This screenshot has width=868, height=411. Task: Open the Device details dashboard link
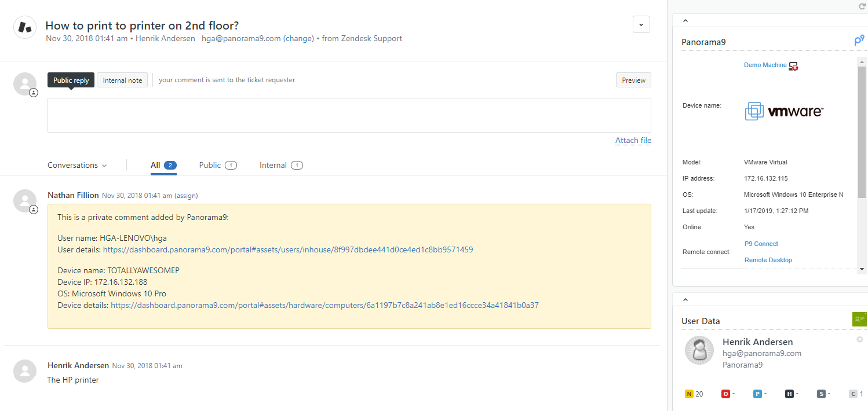(324, 304)
